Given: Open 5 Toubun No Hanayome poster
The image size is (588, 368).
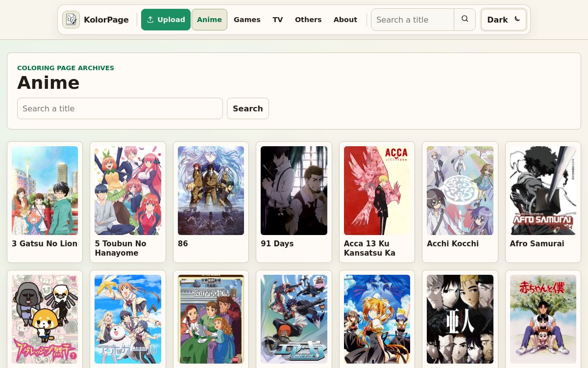Looking at the screenshot, I should coord(128,190).
